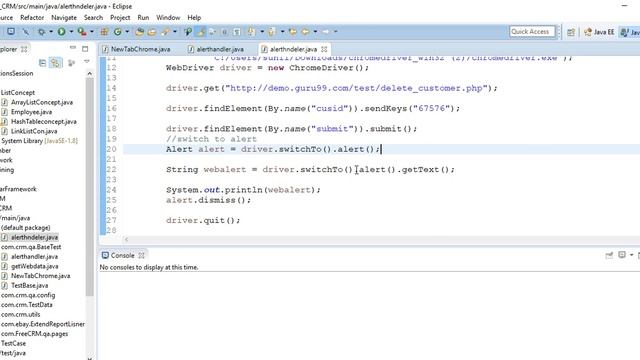This screenshot has width=640, height=360.
Task: Open the Back history dropdown arrow
Action: coord(315,31)
